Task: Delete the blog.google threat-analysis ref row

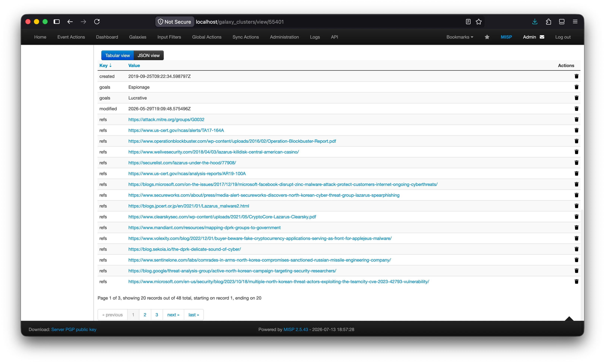Action: pos(576,270)
